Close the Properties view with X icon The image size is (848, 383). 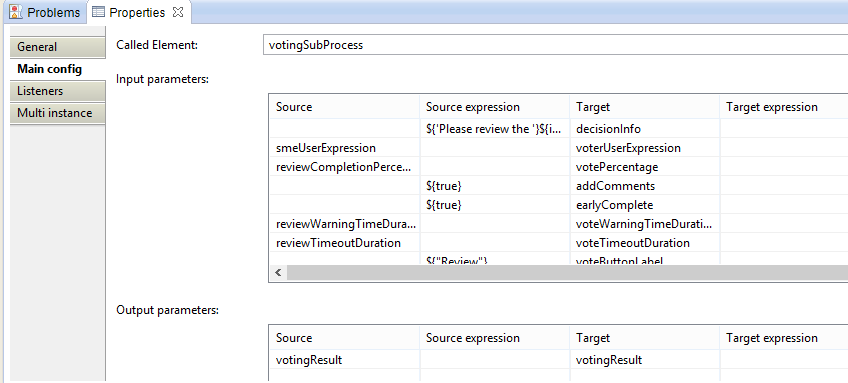click(177, 12)
